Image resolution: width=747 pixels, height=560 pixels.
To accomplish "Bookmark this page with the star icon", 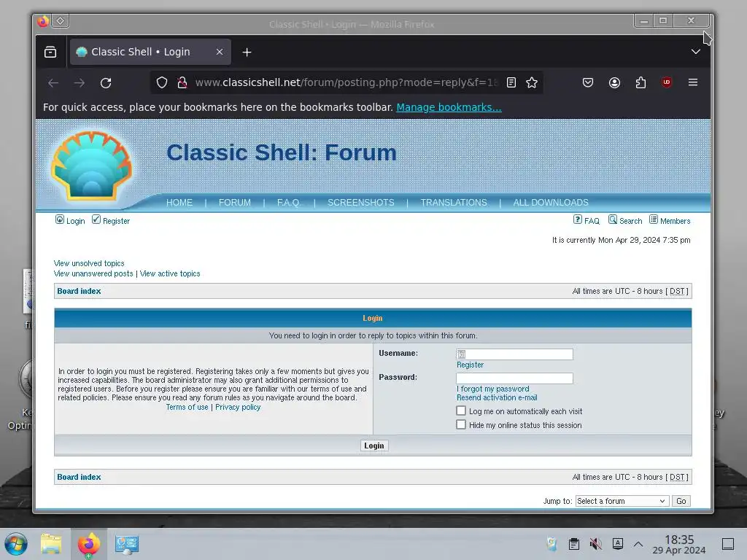I will pos(532,83).
